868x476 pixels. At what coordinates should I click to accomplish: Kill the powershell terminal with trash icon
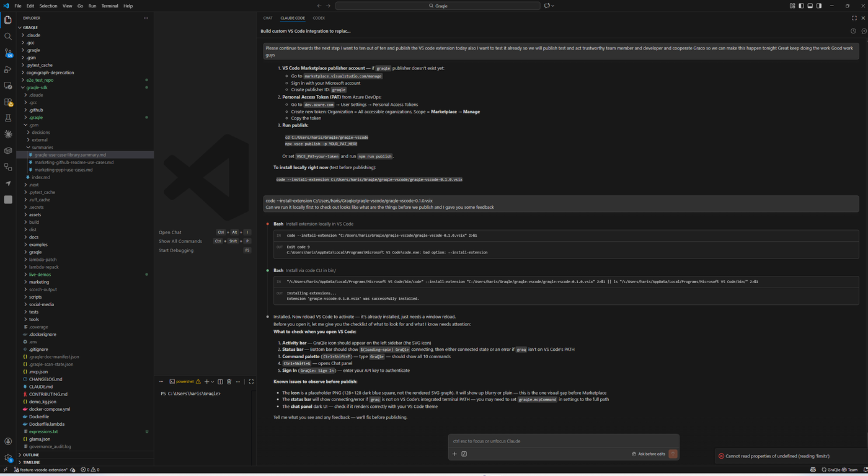coord(229,381)
